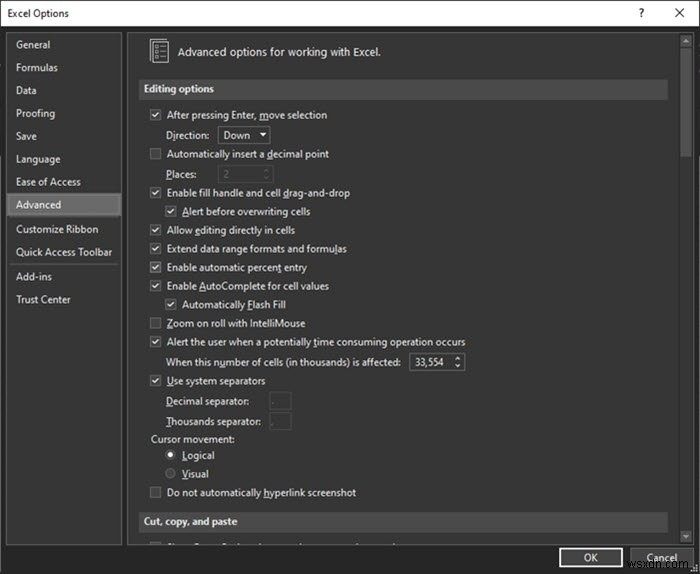700x574 pixels.
Task: Enable Automatically insert a decimal point
Action: pyautogui.click(x=155, y=154)
